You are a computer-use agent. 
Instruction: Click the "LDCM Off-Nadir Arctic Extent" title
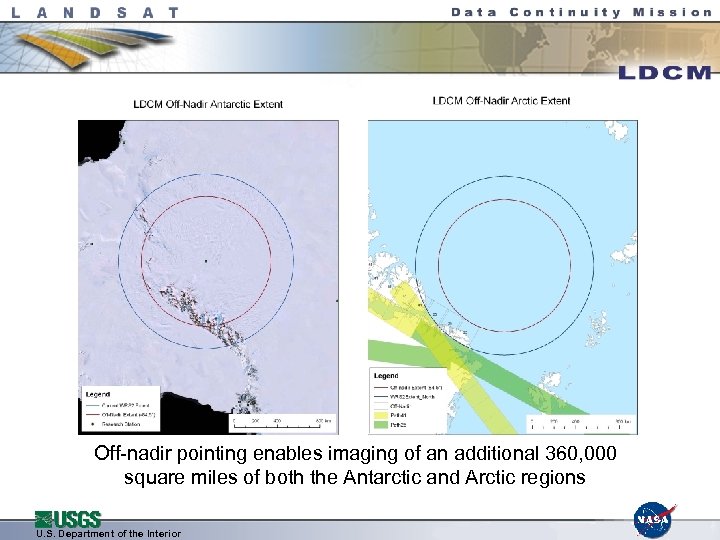click(x=501, y=101)
